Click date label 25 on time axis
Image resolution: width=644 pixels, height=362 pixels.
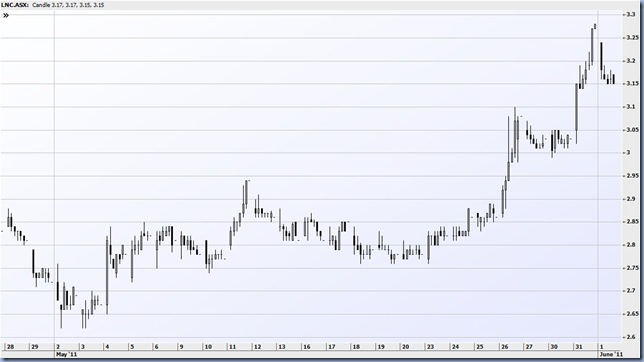click(x=479, y=347)
